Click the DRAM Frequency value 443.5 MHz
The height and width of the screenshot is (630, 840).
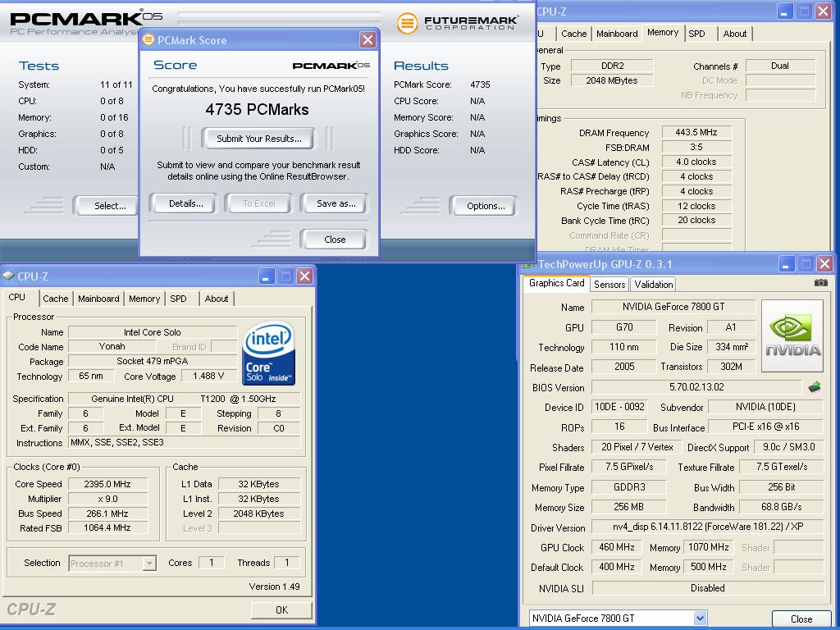(x=696, y=132)
